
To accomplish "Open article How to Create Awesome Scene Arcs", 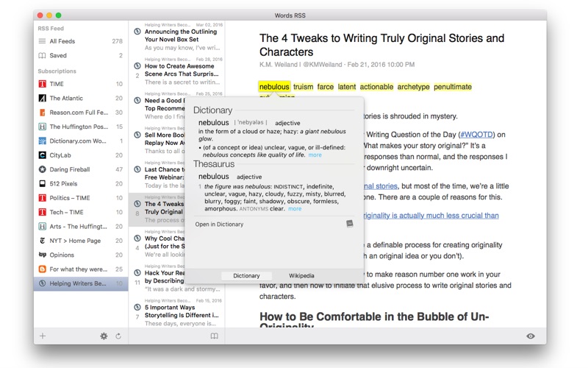I will tap(176, 72).
